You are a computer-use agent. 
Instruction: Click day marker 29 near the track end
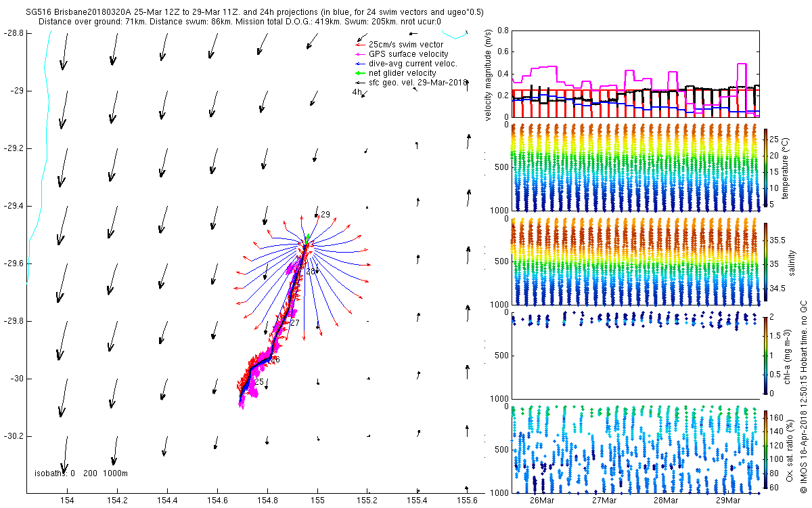(325, 214)
